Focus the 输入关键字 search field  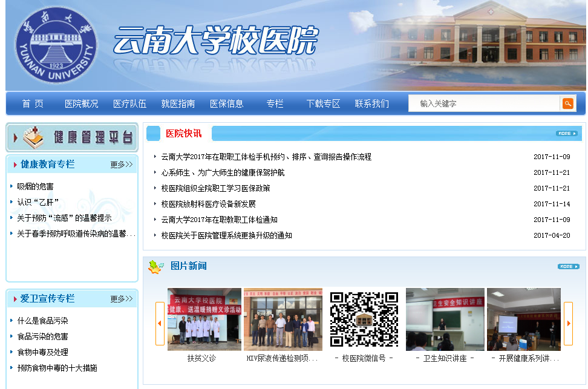[x=484, y=103]
